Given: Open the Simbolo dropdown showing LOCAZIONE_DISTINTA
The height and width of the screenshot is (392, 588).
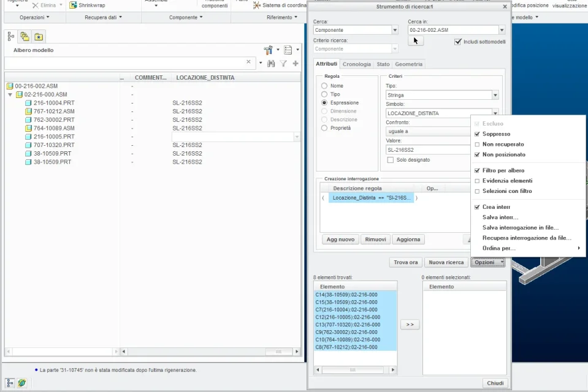Looking at the screenshot, I should (495, 113).
